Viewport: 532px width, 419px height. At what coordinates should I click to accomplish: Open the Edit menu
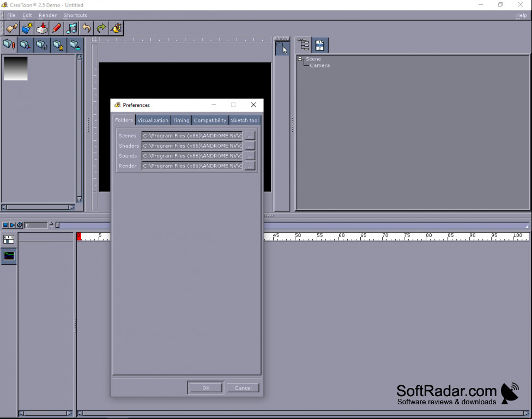(x=27, y=15)
